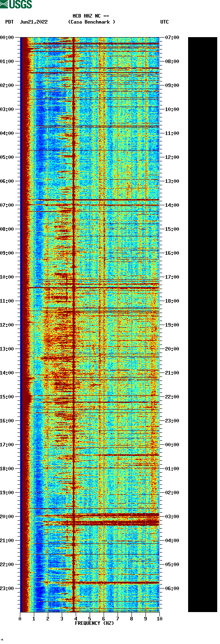Select the 15:00 label on the PDT axis
This screenshot has height=644, width=220.
click(7, 397)
